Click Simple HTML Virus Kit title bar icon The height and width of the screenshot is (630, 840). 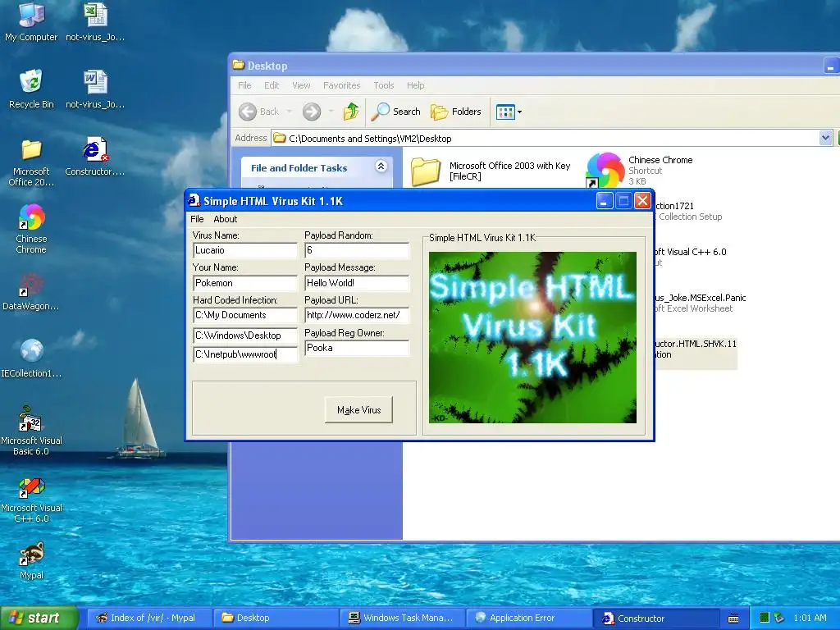[194, 201]
